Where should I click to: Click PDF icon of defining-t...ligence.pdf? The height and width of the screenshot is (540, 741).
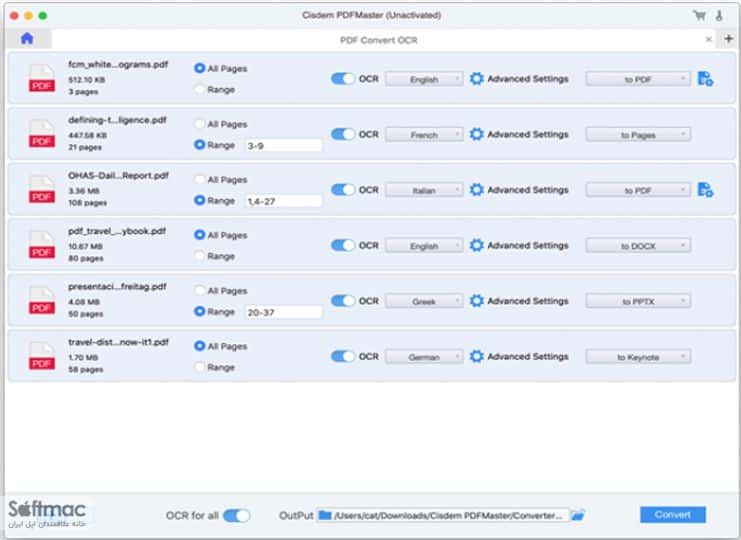coord(42,134)
